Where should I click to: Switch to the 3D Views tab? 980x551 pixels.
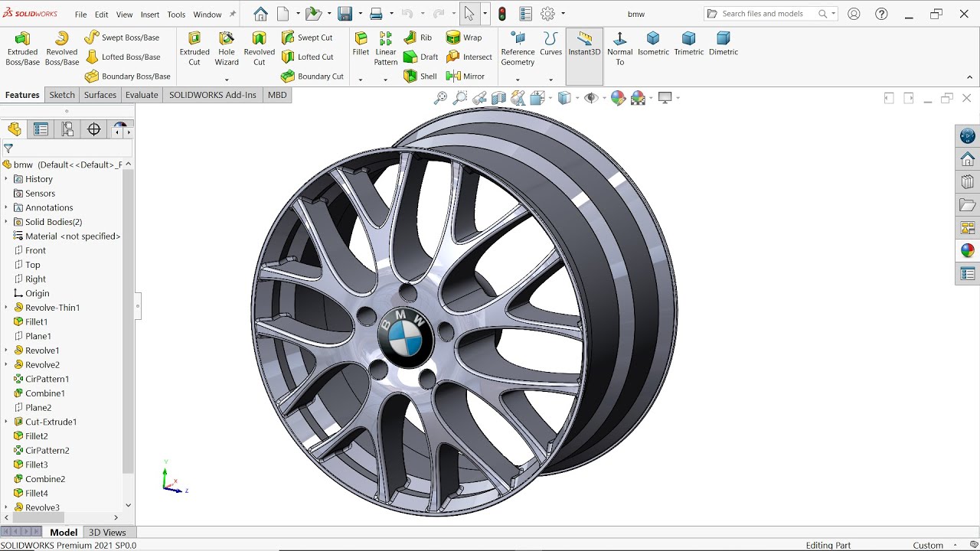click(x=107, y=533)
